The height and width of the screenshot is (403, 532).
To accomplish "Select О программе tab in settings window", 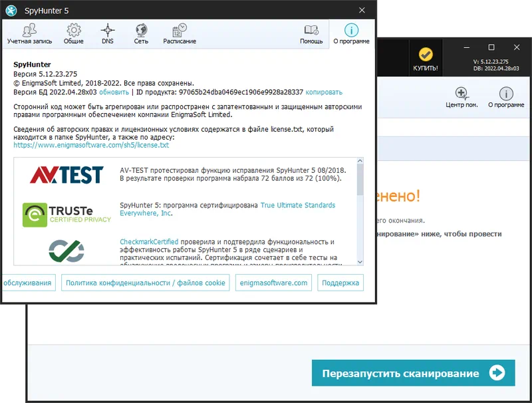I will coord(352,34).
